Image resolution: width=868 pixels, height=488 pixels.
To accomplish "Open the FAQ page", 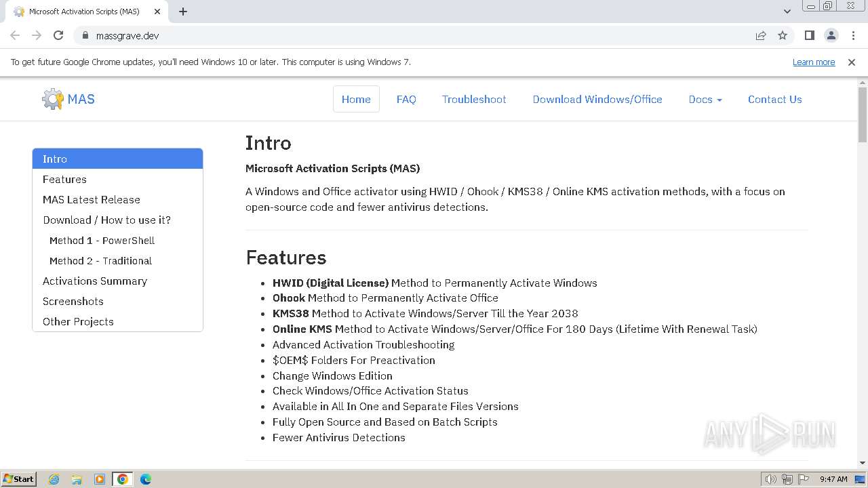I will (x=406, y=99).
